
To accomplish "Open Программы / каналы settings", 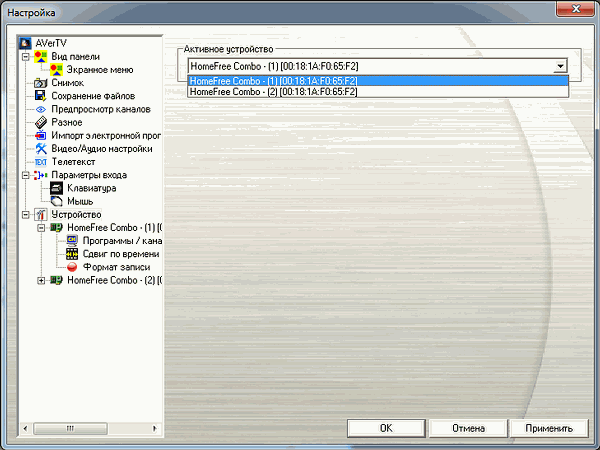I will point(122,241).
